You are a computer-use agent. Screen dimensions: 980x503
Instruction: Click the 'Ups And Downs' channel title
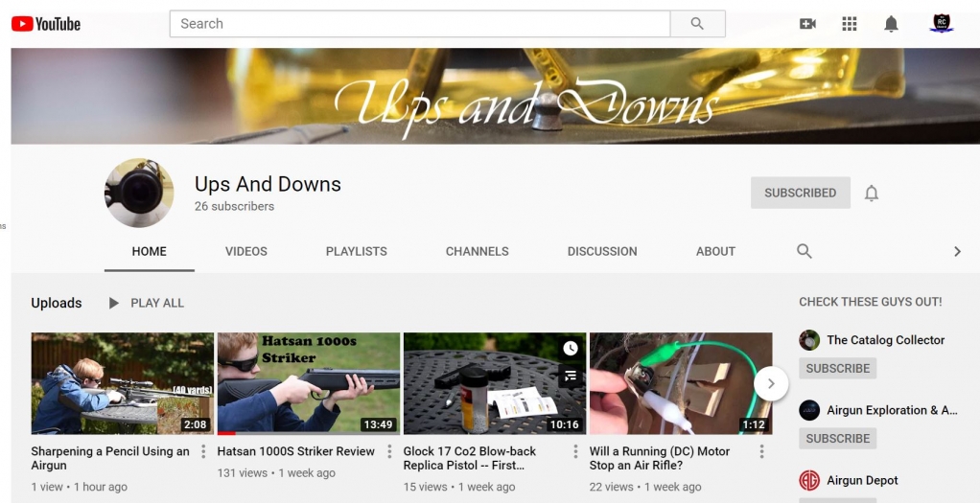coord(268,184)
